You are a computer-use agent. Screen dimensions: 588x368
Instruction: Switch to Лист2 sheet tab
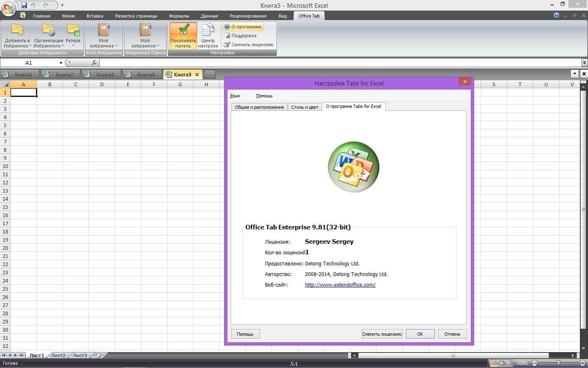(x=58, y=355)
